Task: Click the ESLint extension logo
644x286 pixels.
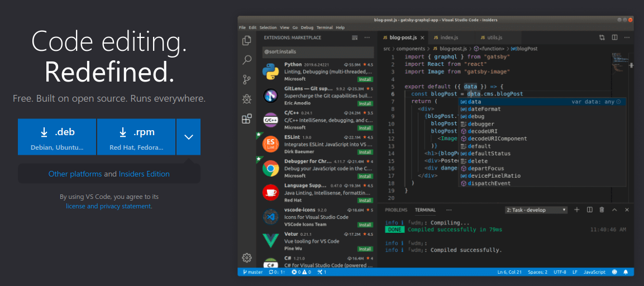Action: point(271,144)
